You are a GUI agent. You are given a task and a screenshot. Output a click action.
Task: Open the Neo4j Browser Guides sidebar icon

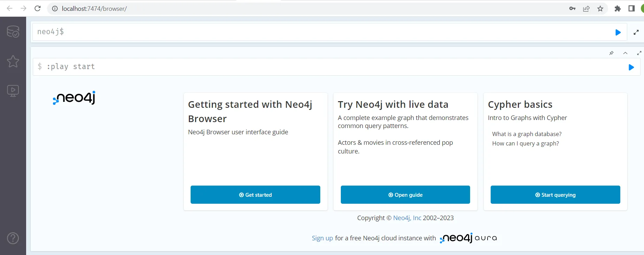[13, 91]
